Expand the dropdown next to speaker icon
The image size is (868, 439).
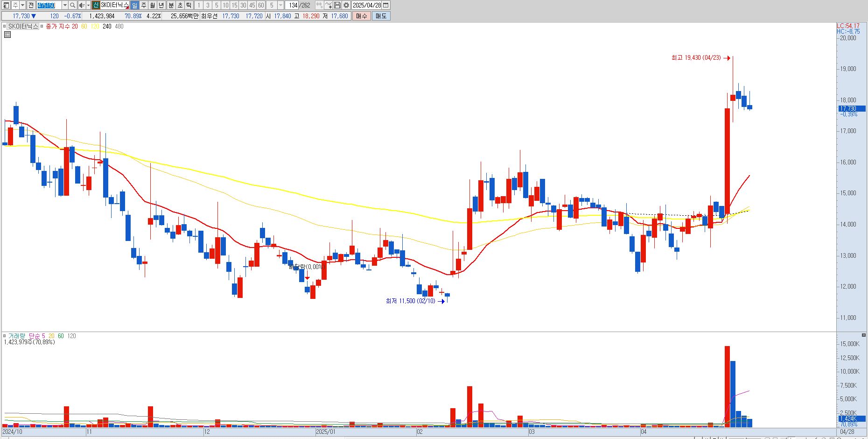88,5
